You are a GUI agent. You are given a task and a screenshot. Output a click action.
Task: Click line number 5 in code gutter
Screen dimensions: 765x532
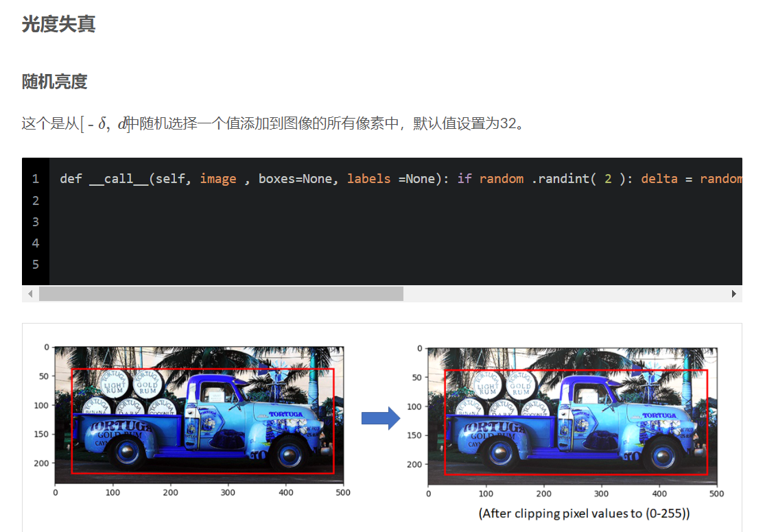coord(36,265)
